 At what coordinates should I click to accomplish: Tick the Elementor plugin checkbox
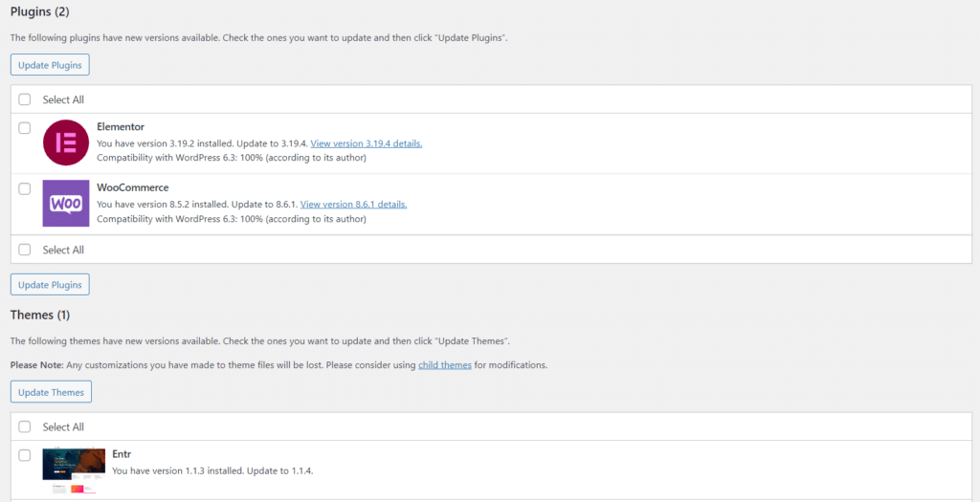24,128
